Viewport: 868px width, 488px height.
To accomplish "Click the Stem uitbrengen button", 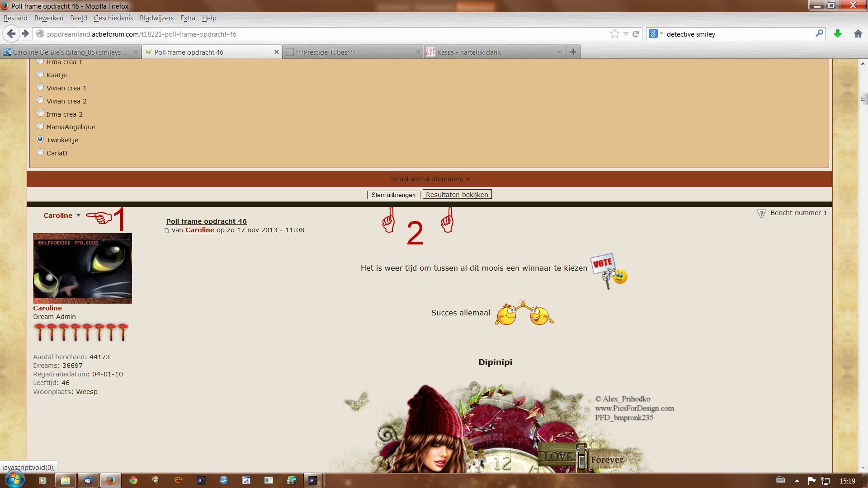I will 393,195.
